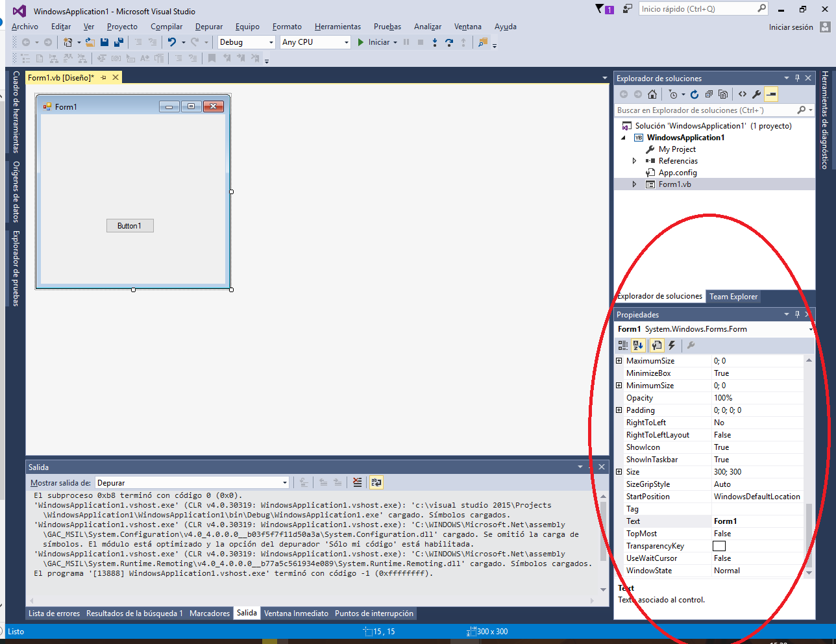Open Properties via wrench icon in Solution Explorer
836x644 pixels.
pos(757,94)
